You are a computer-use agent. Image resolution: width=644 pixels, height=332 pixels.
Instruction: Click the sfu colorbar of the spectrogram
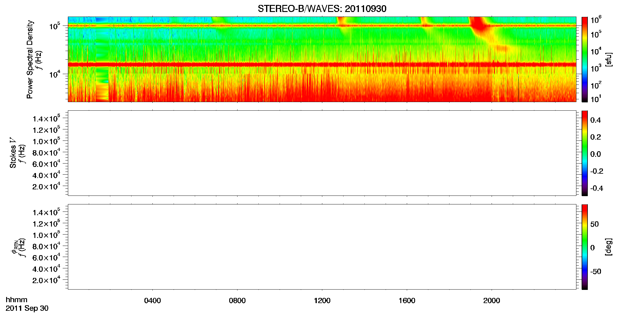(585, 59)
